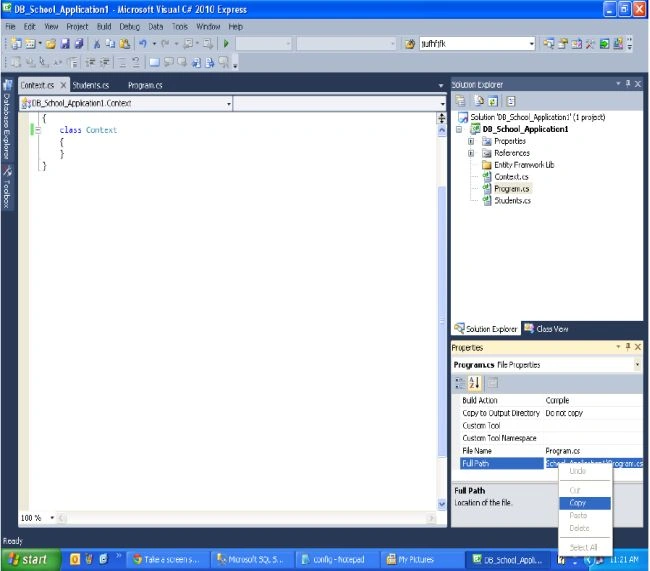Click the Cut scissors icon in the toolbar
Screen dimensions: 650x571
[97, 44]
